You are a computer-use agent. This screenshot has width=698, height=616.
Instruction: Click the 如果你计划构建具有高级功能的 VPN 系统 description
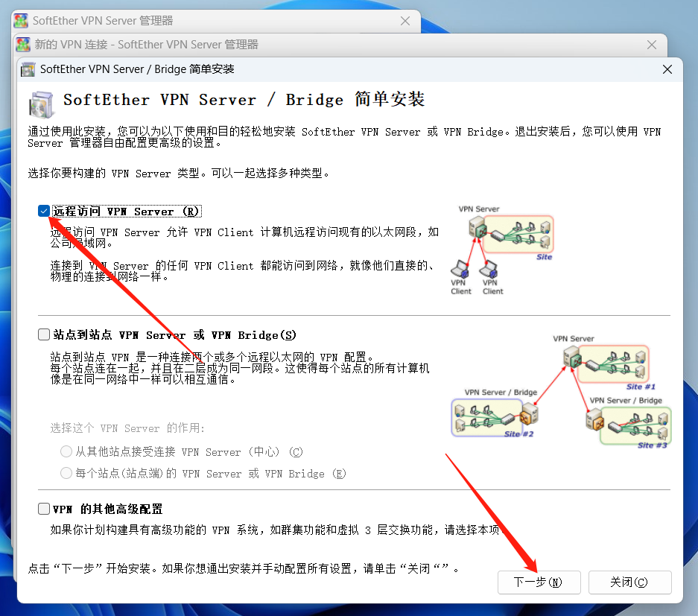[x=277, y=530]
